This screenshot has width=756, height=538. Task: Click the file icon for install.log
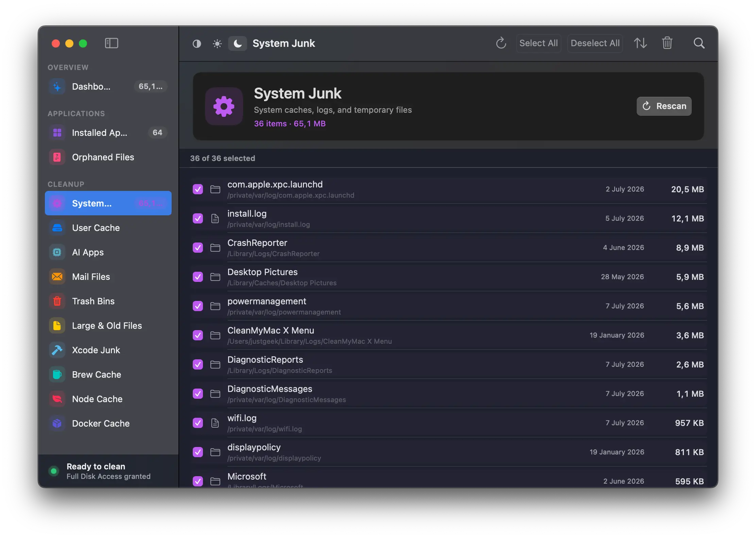point(215,218)
